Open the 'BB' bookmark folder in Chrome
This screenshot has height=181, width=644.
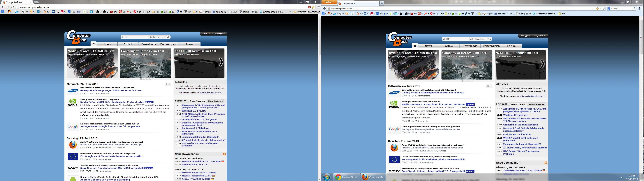coord(156,12)
